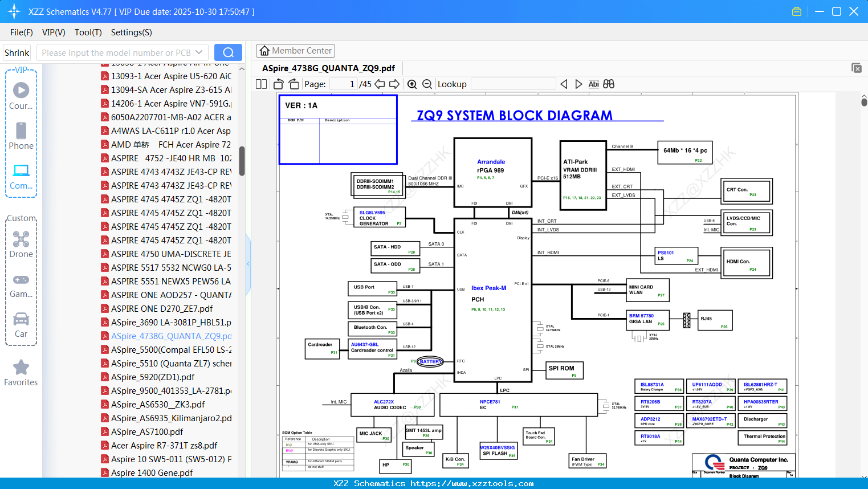Open ASPIRE 4752 -JE40 HR MB file
The height and width of the screenshot is (489, 868).
coord(166,158)
